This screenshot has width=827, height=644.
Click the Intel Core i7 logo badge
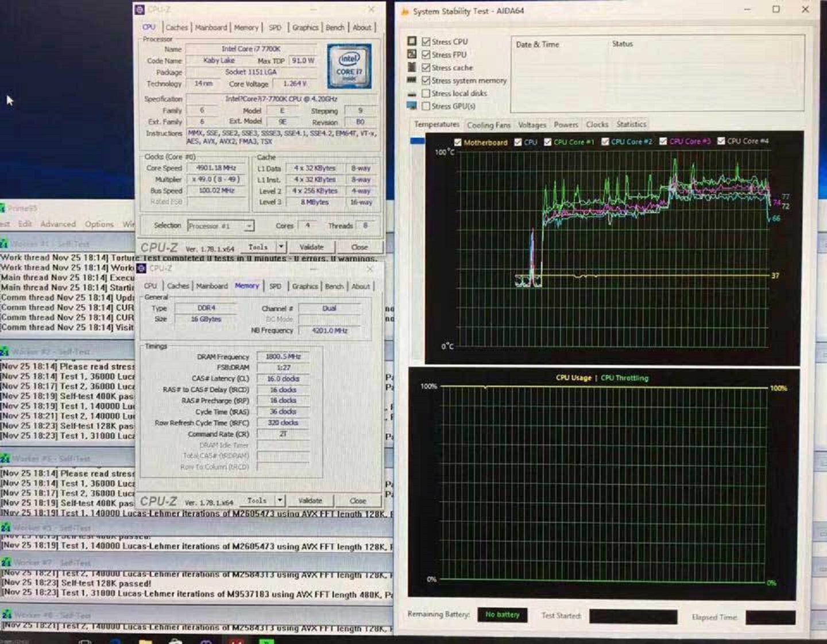point(349,67)
